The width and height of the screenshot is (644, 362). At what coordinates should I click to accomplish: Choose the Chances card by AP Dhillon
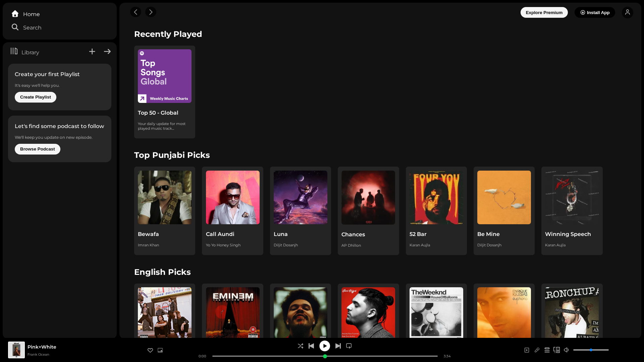click(368, 211)
